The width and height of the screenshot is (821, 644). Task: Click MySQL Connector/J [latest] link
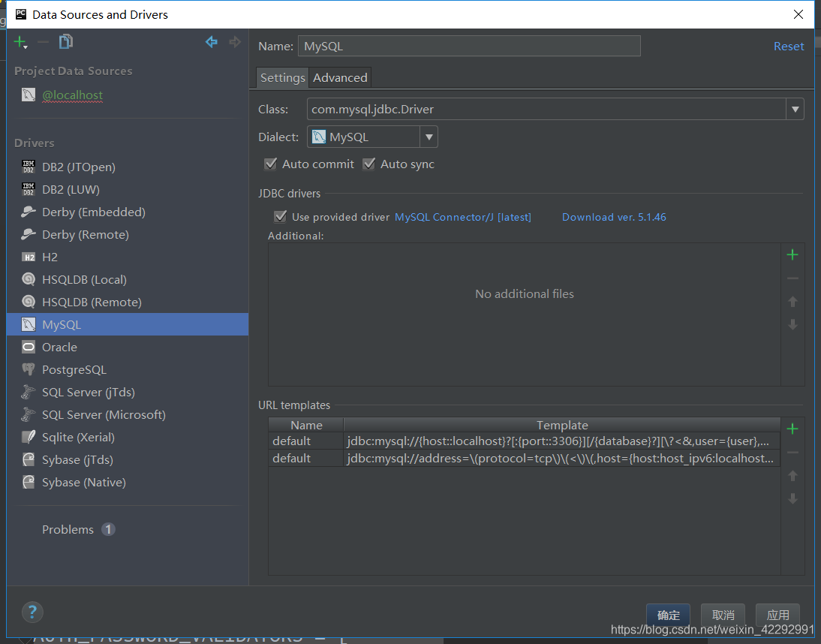463,217
